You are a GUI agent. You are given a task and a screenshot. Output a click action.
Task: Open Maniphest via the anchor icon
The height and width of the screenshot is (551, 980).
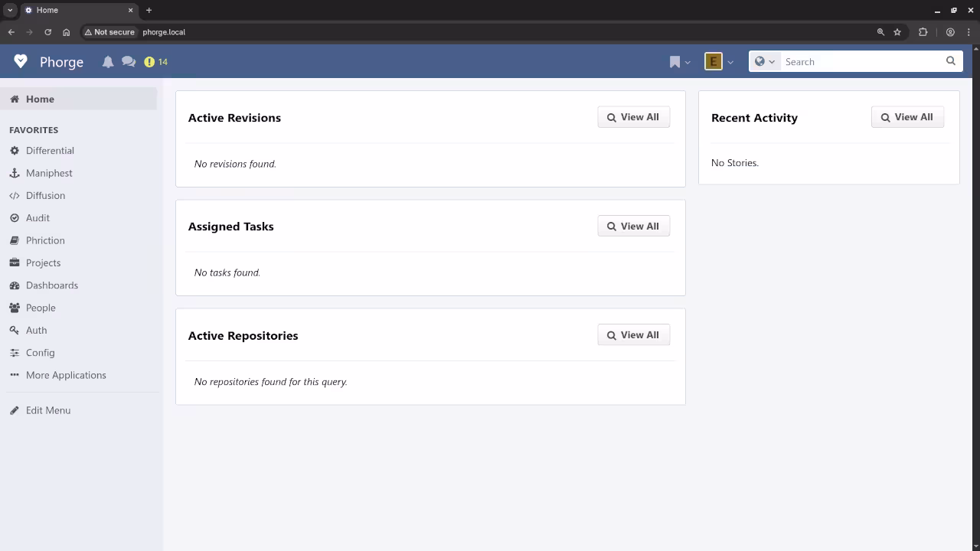click(x=15, y=173)
